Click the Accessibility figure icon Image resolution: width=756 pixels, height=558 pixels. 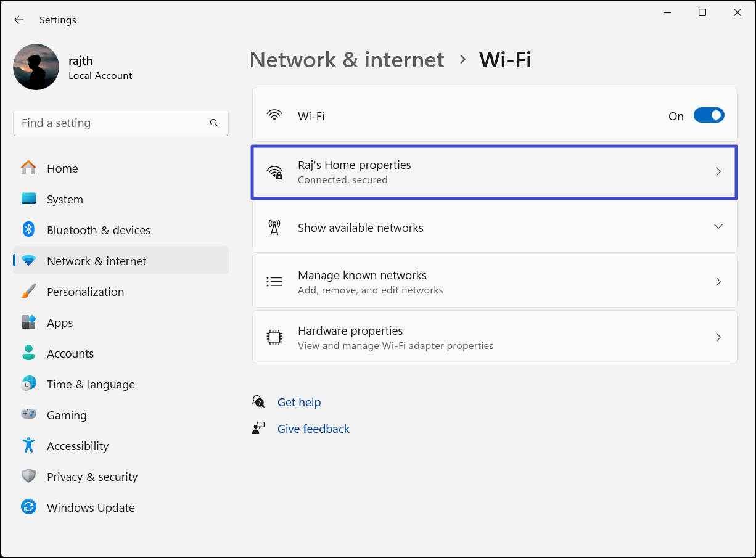28,446
